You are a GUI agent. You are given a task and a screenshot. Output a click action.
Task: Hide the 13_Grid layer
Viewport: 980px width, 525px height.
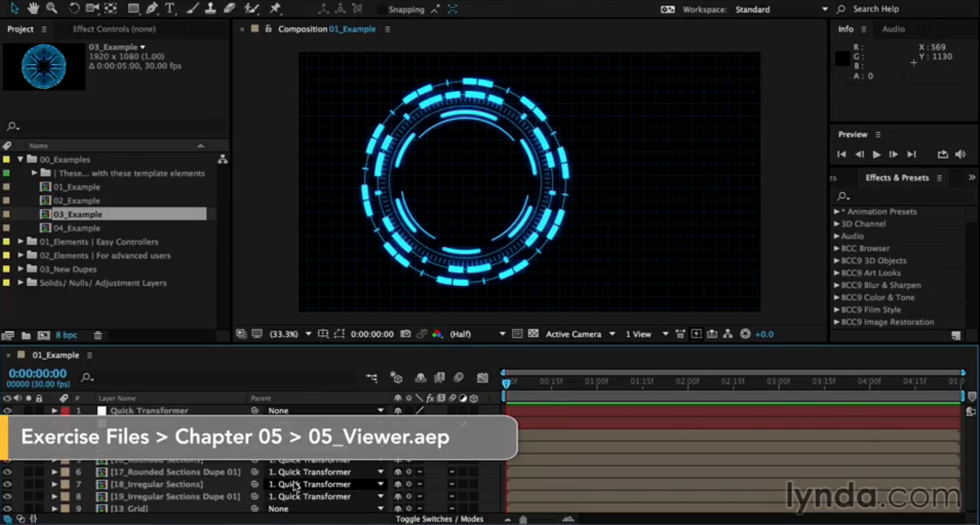(x=7, y=508)
